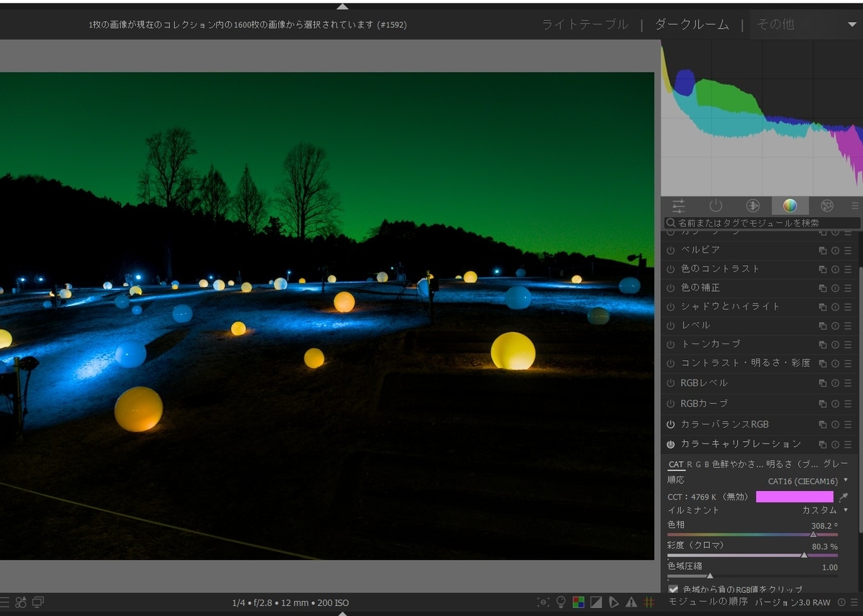Enable the 色のコントラスト module
Image resolution: width=863 pixels, height=616 pixels.
(x=671, y=269)
